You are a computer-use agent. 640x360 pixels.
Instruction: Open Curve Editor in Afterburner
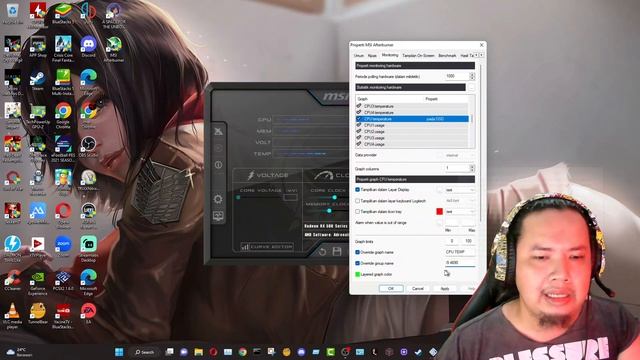(267, 247)
